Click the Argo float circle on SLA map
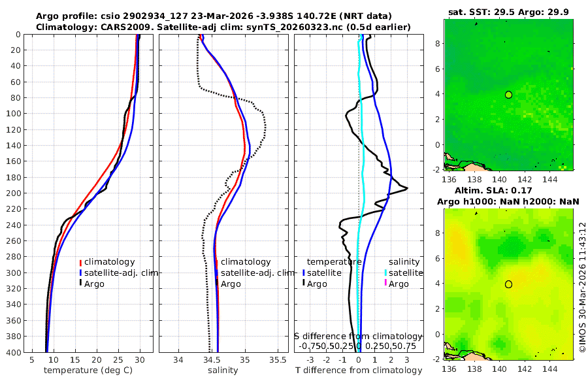Image resolution: width=588 pixels, height=379 pixels. coord(508,284)
